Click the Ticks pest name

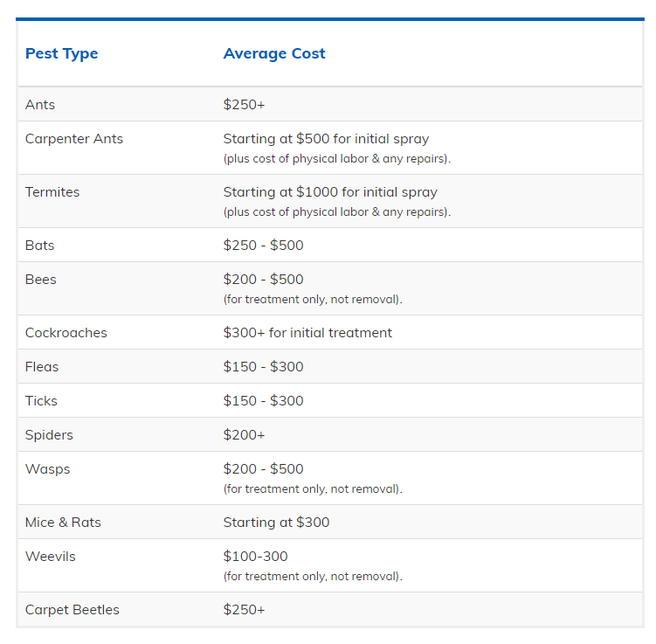pos(41,401)
